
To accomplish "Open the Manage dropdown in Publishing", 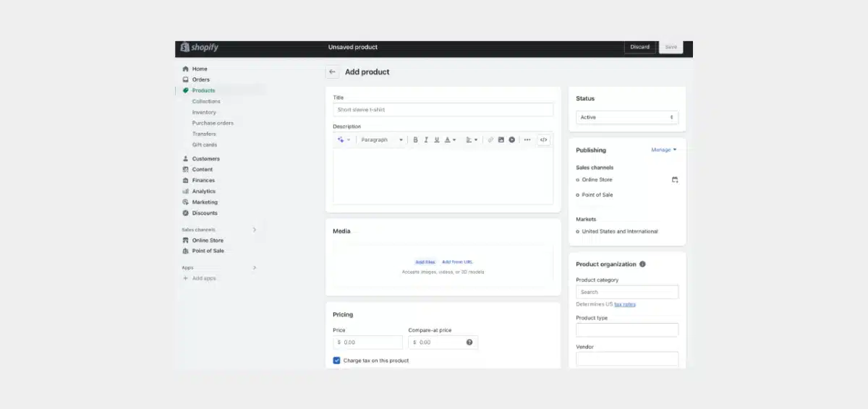I will (664, 150).
